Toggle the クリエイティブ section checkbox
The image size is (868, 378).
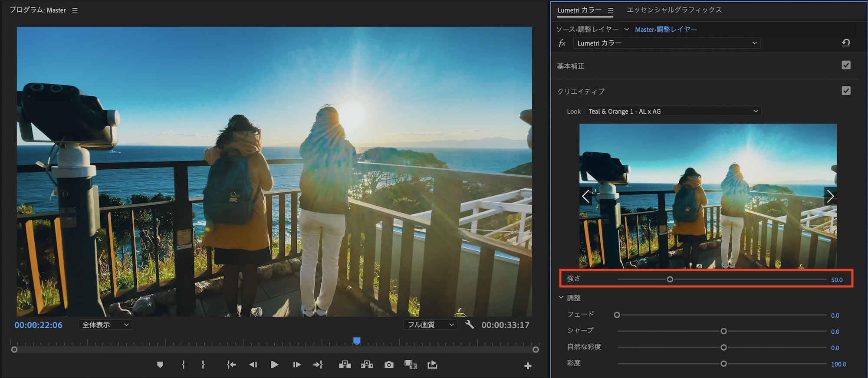[x=846, y=91]
